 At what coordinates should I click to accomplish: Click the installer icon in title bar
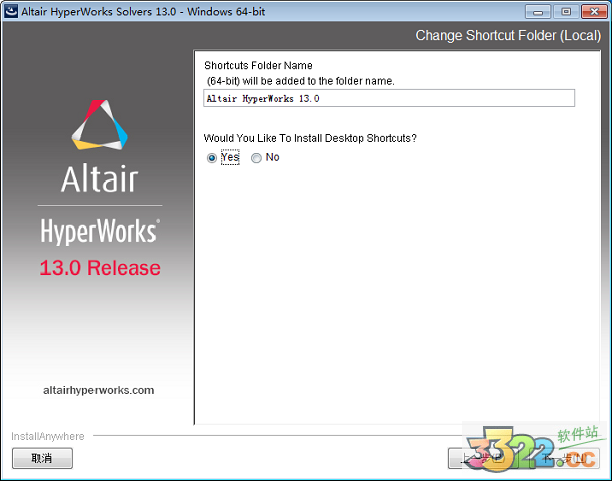tap(11, 11)
